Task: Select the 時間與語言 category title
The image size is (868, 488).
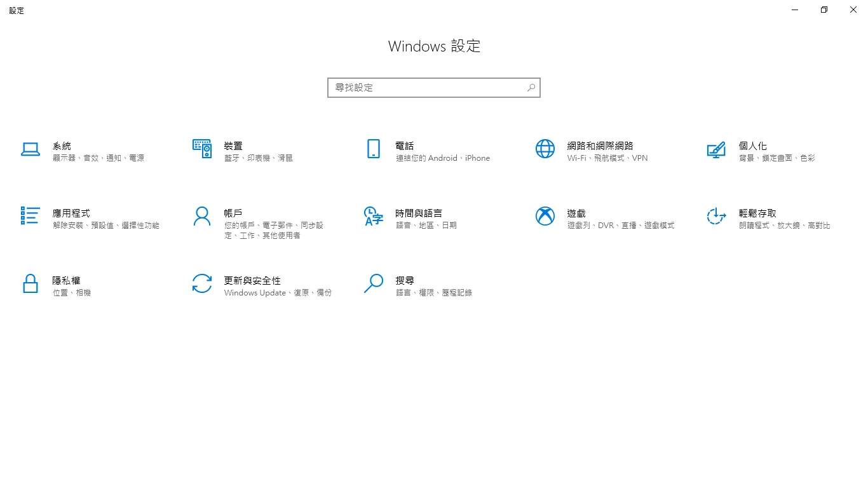Action: (419, 213)
